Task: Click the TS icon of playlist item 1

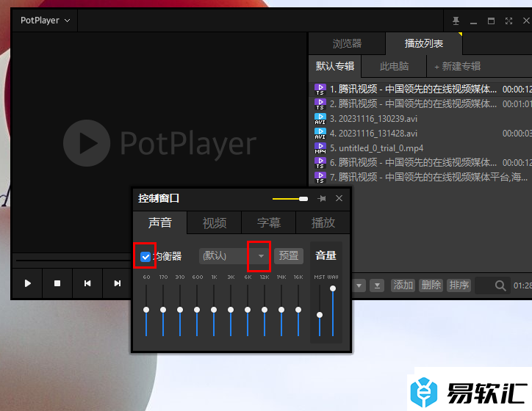Action: tap(320, 90)
